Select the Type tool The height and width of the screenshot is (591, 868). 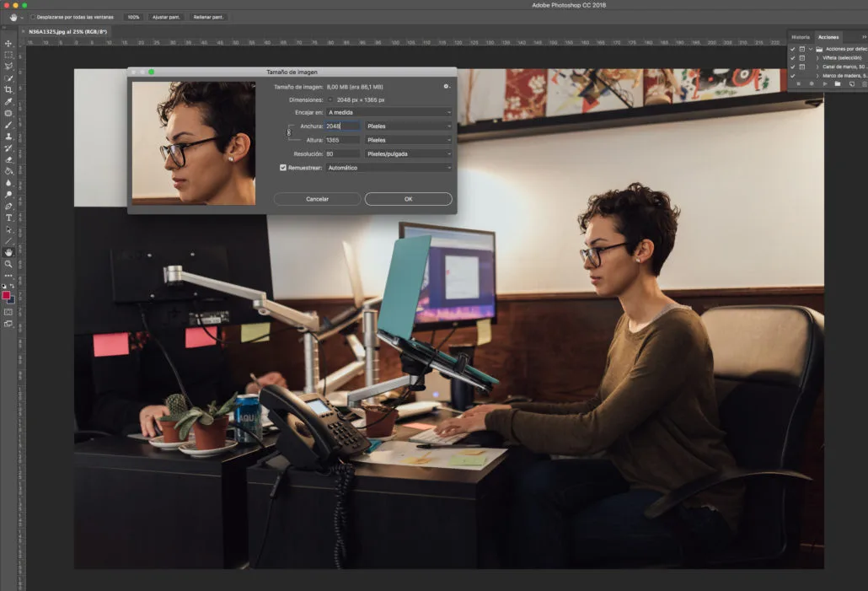8,218
